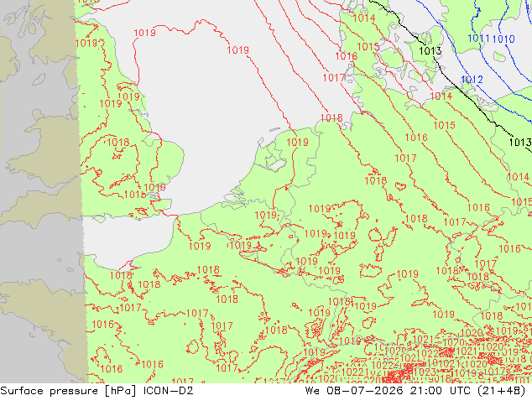Click the blue "1011" isobar label
This screenshot has width=532, height=411.
(x=479, y=39)
